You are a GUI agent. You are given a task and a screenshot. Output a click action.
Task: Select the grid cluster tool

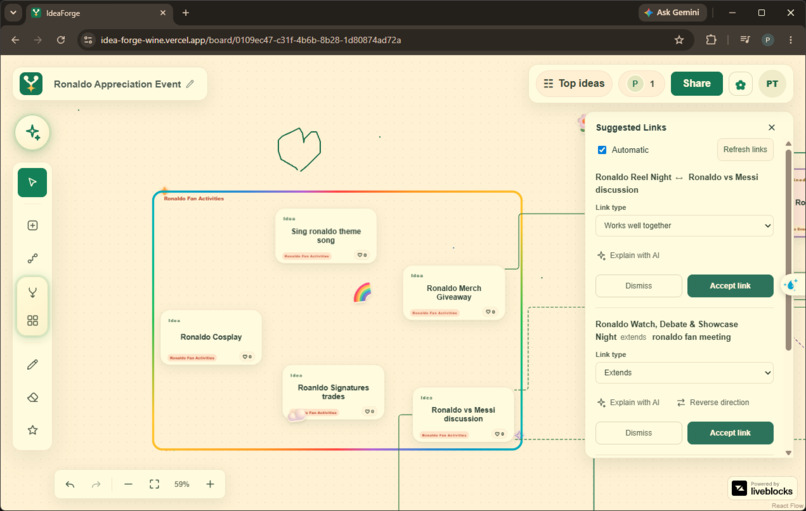[32, 321]
